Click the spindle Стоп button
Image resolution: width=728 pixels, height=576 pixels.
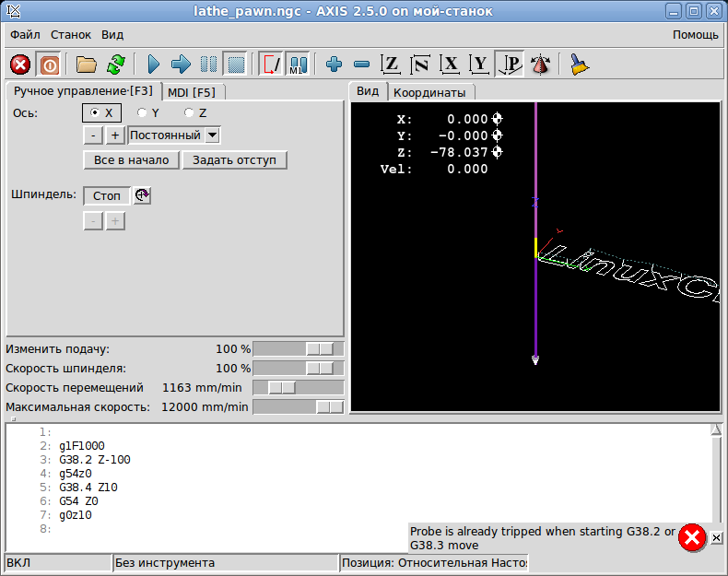(x=107, y=196)
